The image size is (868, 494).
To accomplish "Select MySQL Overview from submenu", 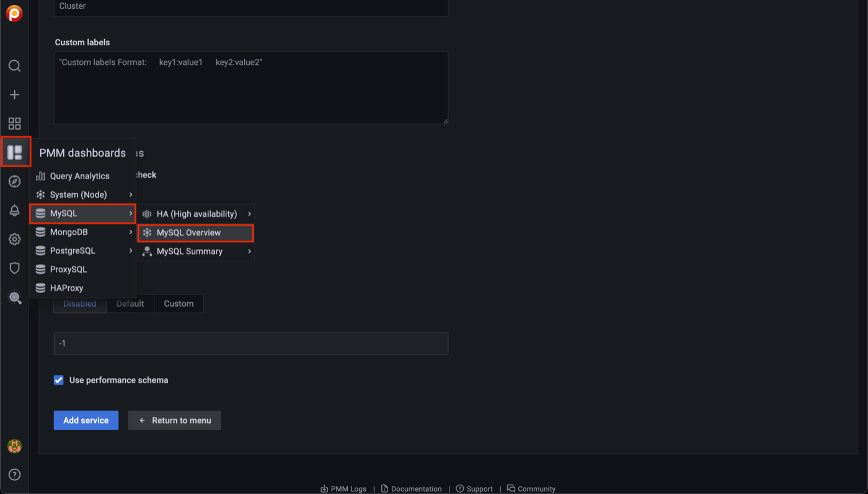I will pos(195,232).
